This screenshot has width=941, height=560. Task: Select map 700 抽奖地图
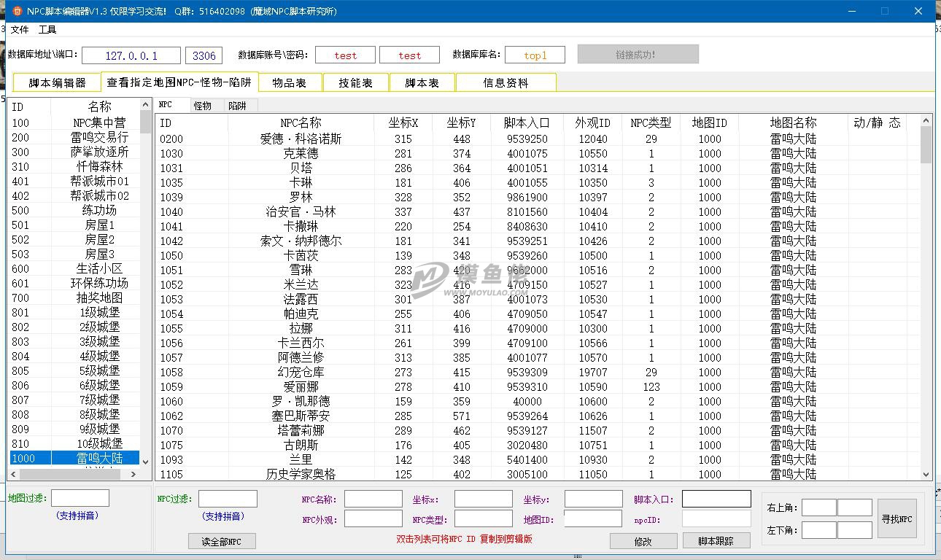coord(74,298)
